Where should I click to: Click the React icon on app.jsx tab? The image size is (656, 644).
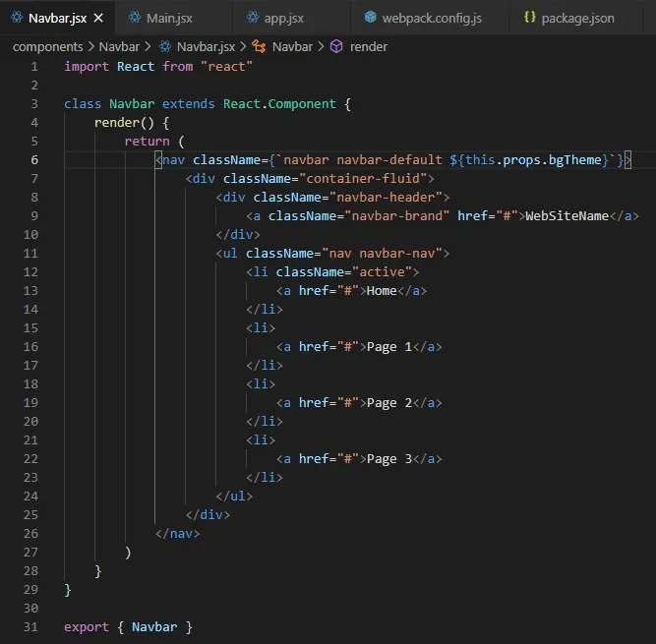(x=253, y=17)
